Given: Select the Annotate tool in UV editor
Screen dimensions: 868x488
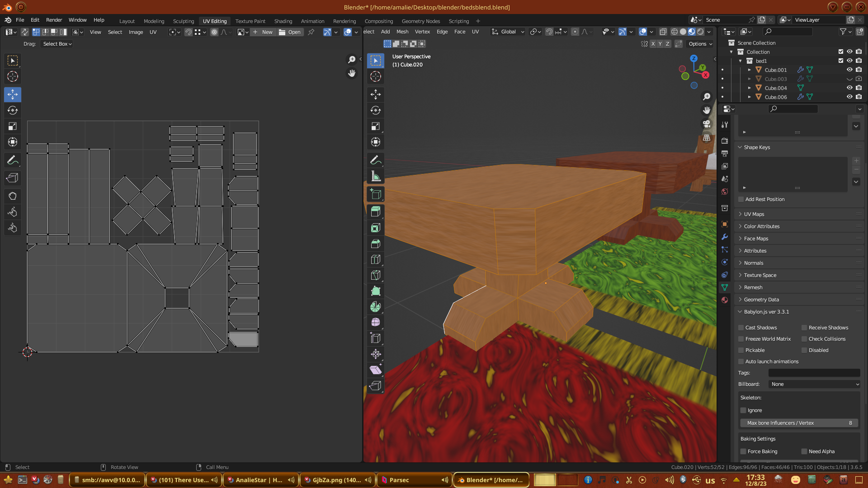Looking at the screenshot, I should click(12, 160).
